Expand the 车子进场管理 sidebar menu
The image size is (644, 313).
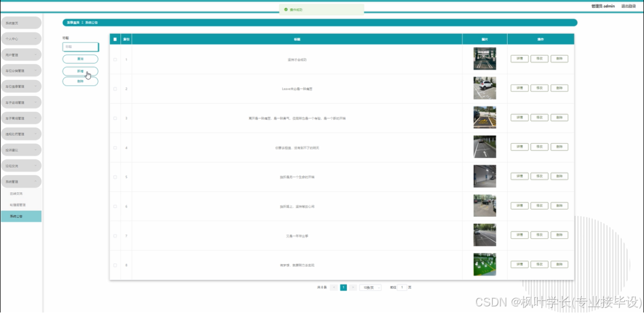tap(21, 102)
